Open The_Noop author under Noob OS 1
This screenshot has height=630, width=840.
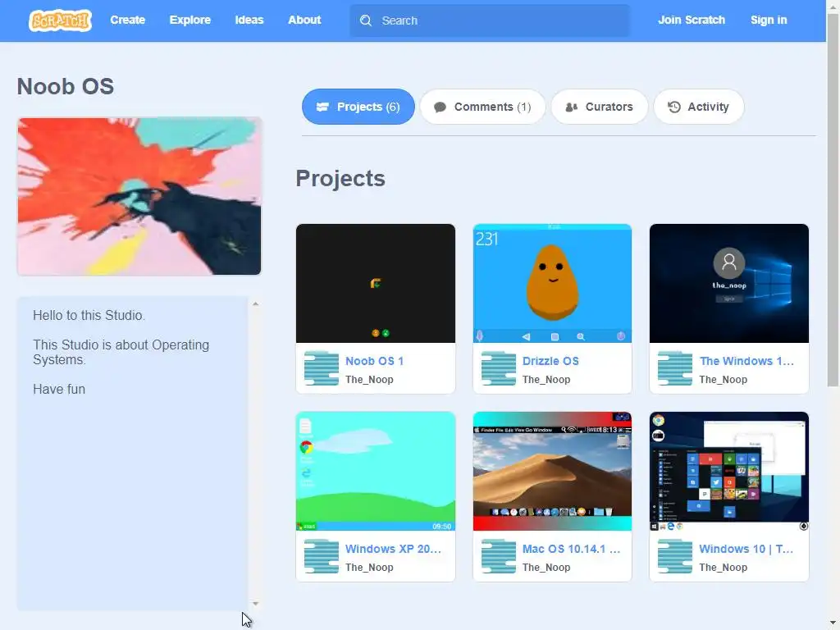(369, 379)
